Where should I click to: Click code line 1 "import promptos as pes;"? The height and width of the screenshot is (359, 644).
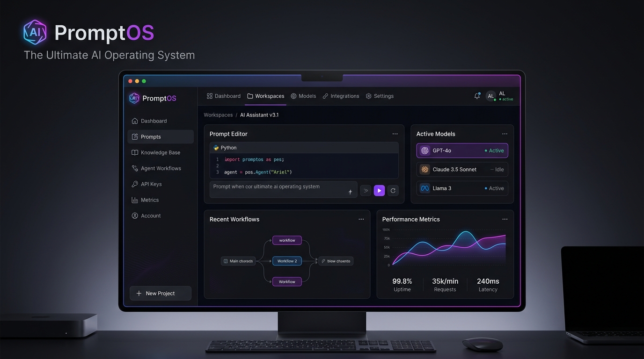point(254,159)
